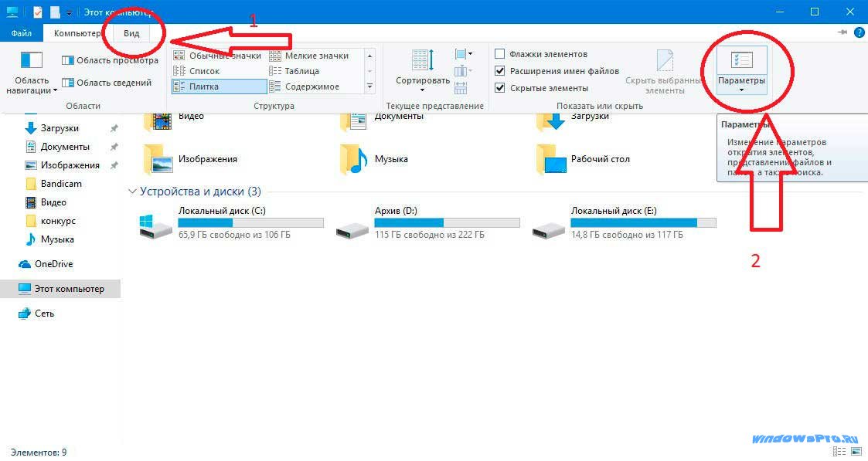The image size is (868, 461).
Task: Open конкурс folder in the navigation pane
Action: pos(58,221)
